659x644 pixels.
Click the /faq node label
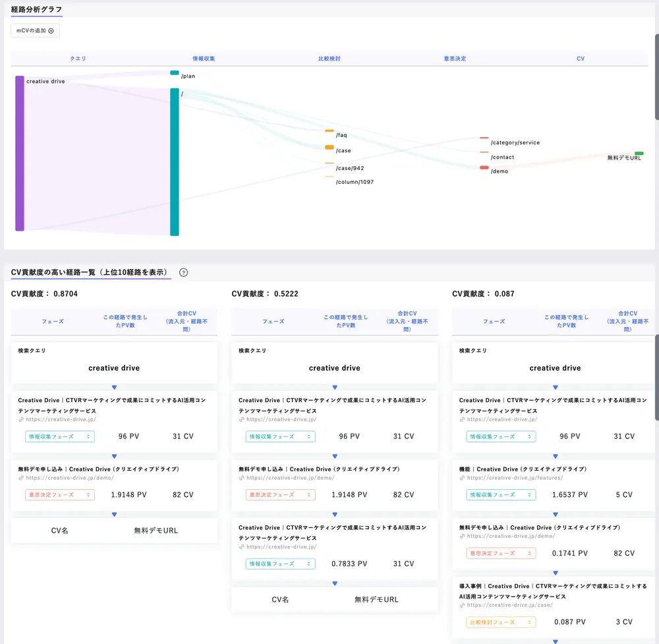(341, 135)
